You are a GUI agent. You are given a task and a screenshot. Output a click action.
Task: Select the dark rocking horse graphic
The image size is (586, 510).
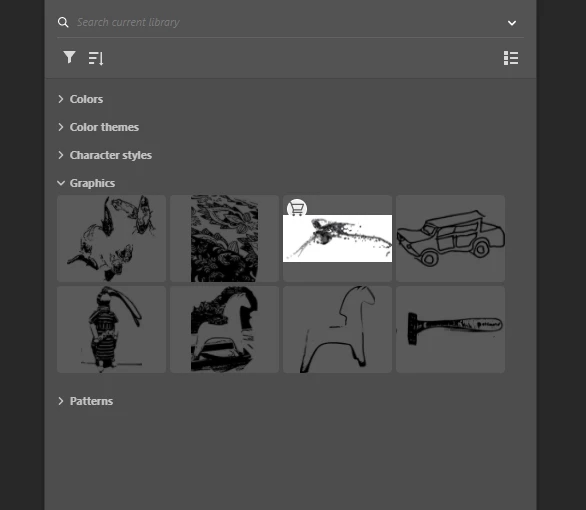(x=224, y=330)
